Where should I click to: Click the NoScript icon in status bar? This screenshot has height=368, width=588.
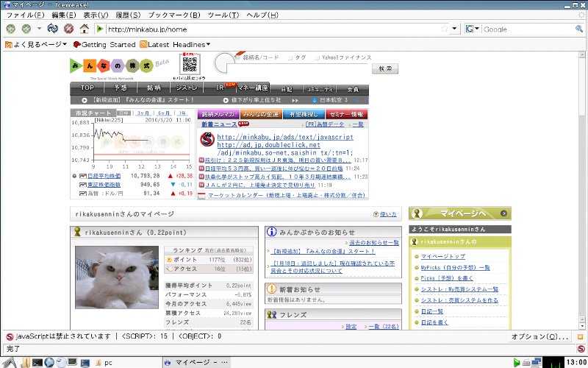[x=7, y=336]
